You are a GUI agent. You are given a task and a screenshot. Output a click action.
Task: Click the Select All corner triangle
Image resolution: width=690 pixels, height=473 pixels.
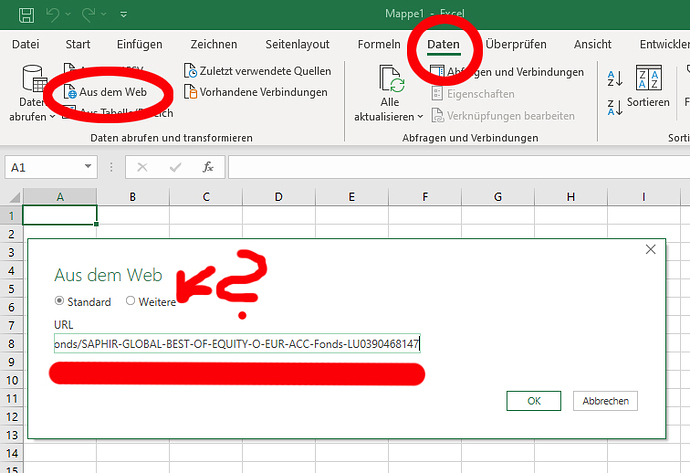(x=13, y=197)
